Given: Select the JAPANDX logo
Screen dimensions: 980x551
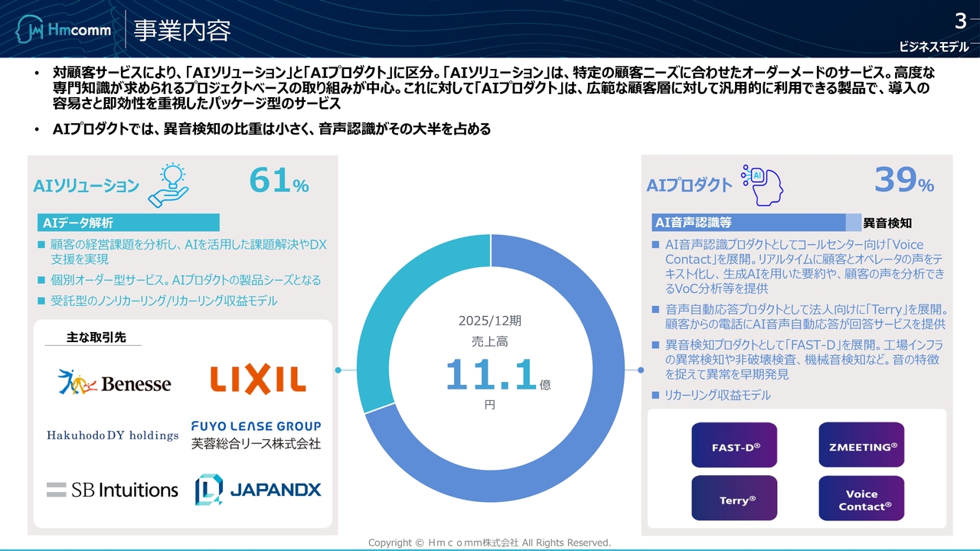Looking at the screenshot, I should pos(258,488).
